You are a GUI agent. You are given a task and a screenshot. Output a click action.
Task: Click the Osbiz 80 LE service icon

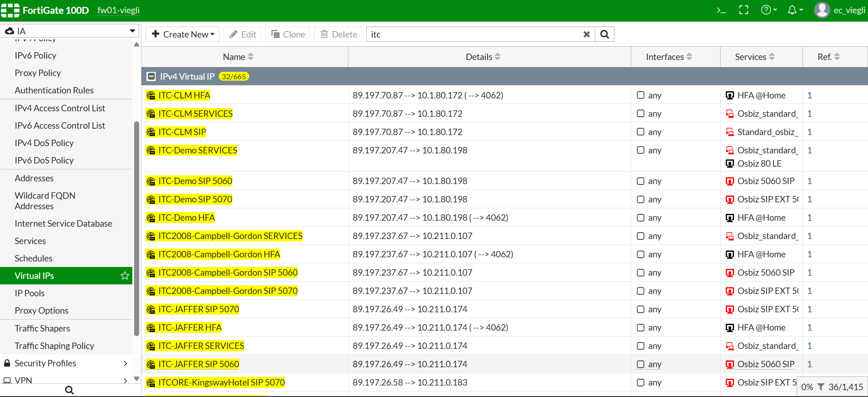tap(730, 163)
